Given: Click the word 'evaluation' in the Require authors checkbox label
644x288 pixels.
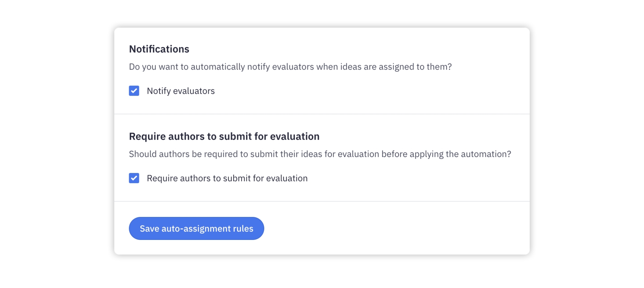Looking at the screenshot, I should pyautogui.click(x=287, y=178).
